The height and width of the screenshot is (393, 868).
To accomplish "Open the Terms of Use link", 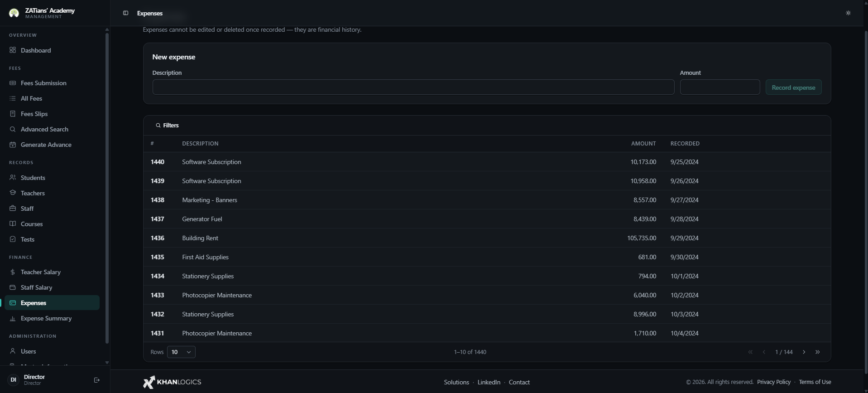I will point(815,382).
